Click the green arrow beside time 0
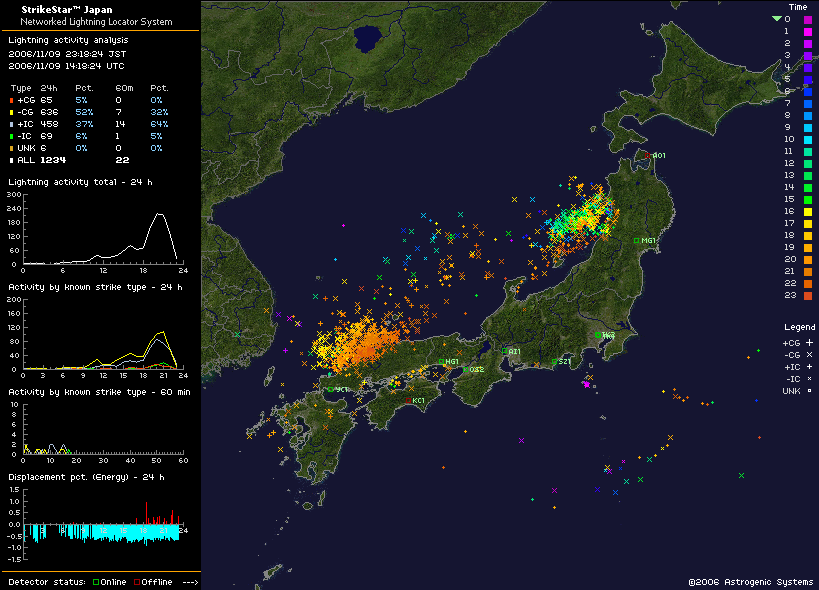The width and height of the screenshot is (819, 590). tap(776, 19)
